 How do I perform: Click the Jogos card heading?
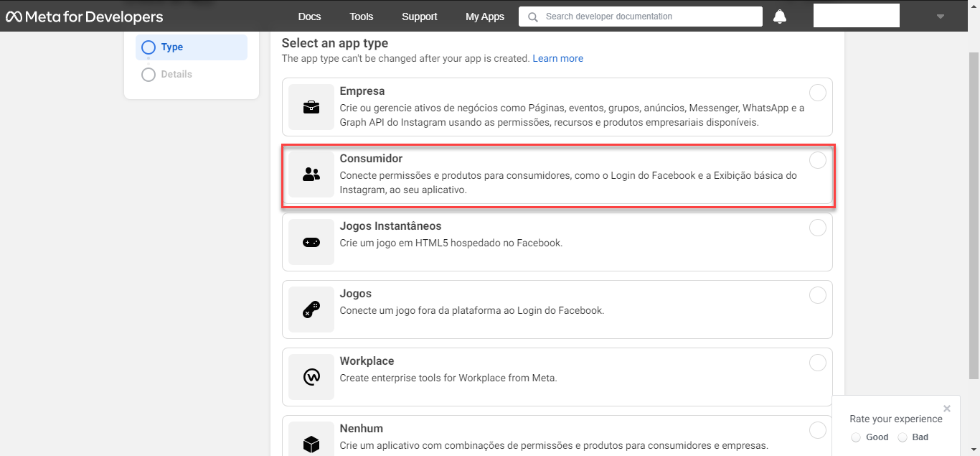coord(355,294)
